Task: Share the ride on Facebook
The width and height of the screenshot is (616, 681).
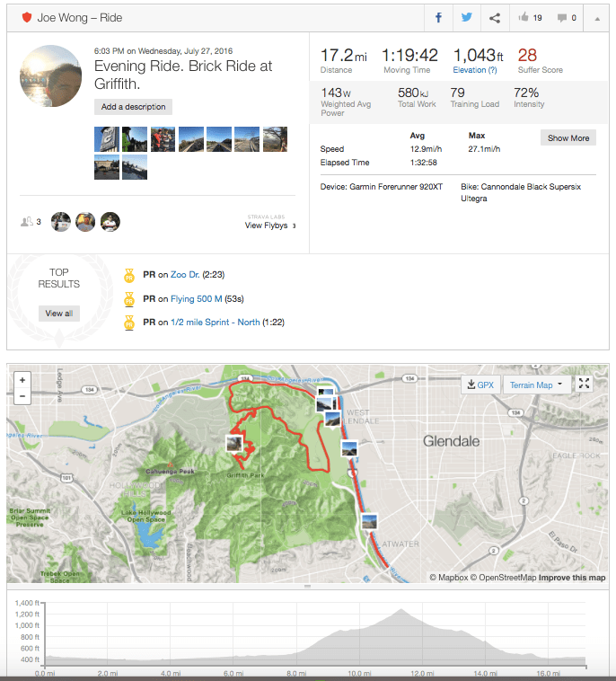Action: (x=439, y=17)
